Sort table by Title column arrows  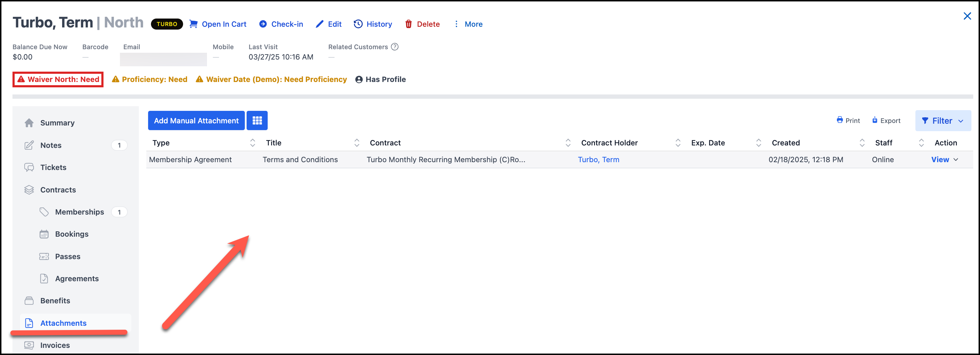coord(357,143)
